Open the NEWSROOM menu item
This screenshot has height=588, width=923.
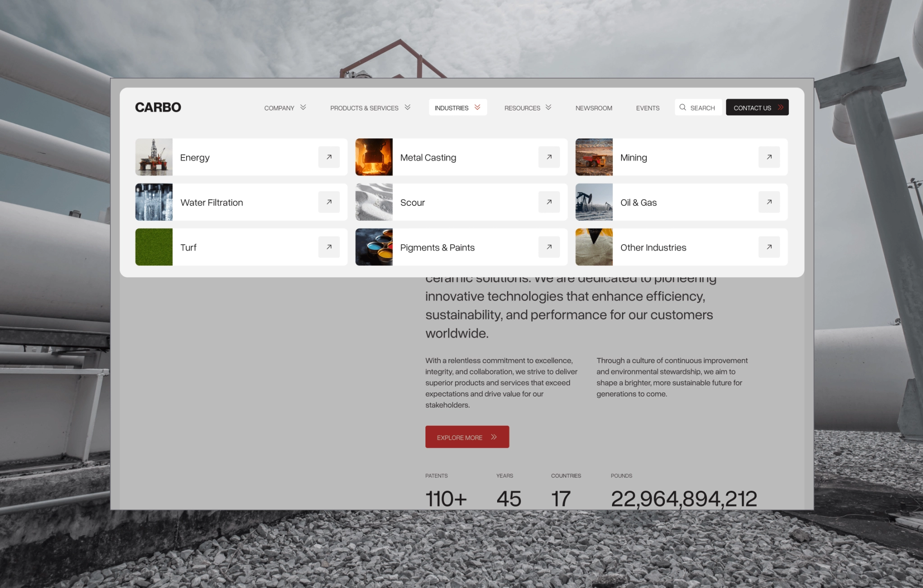coord(594,108)
